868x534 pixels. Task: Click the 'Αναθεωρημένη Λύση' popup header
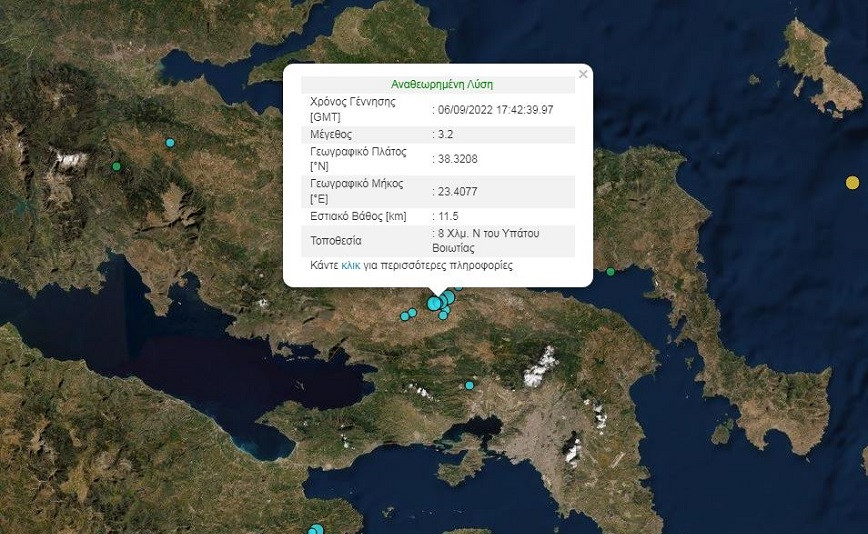click(x=441, y=85)
